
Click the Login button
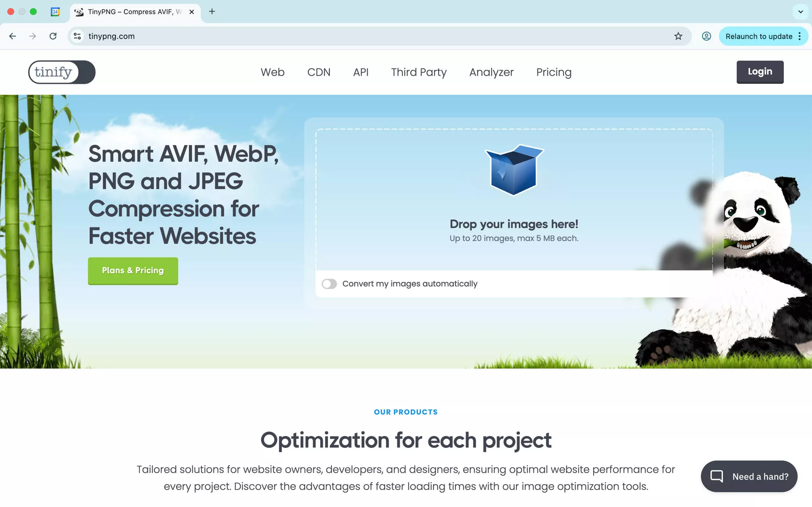tap(760, 72)
